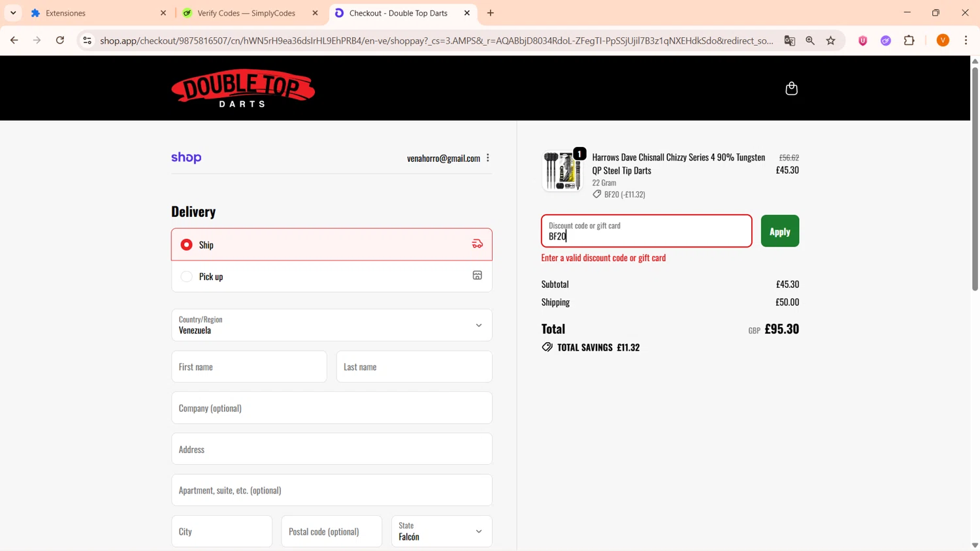Viewport: 980px width, 551px height.
Task: Click the store icon in Pick up row
Action: click(478, 275)
